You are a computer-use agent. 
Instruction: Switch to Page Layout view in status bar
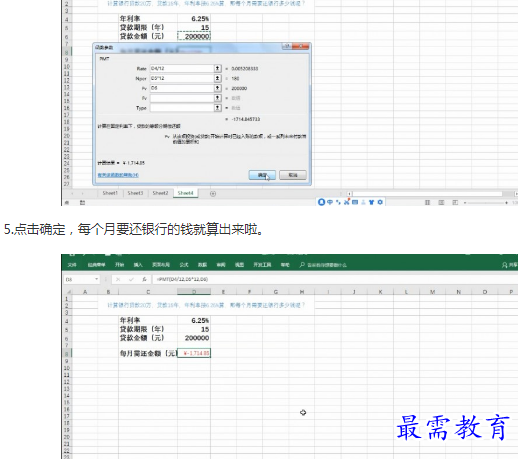(x=441, y=202)
